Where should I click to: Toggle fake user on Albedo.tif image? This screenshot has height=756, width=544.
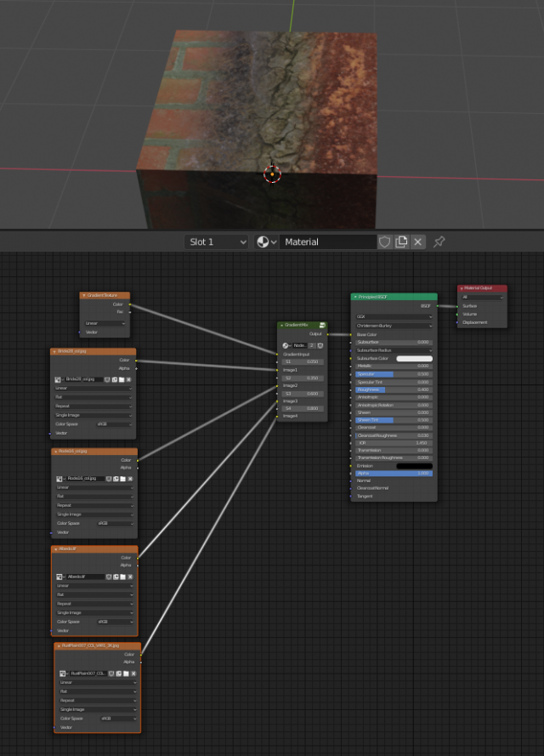pyautogui.click(x=109, y=577)
